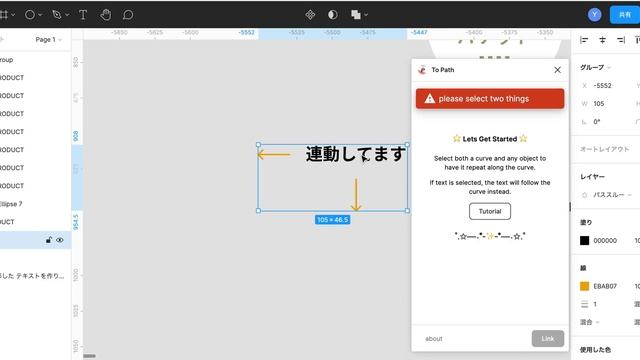
Task: Click the grey Link button
Action: pyautogui.click(x=548, y=339)
